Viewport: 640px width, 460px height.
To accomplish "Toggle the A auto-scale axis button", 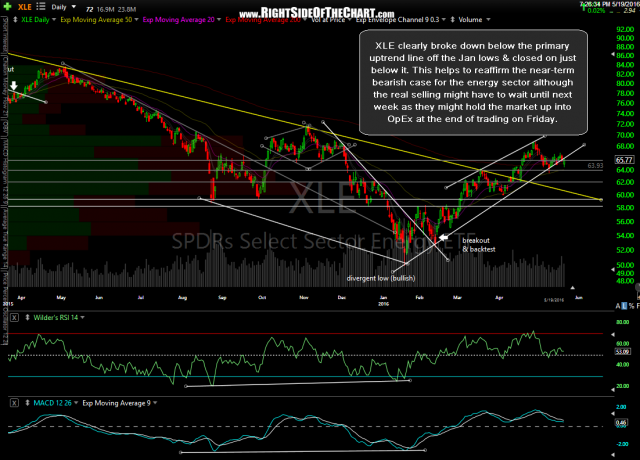I will (618, 306).
